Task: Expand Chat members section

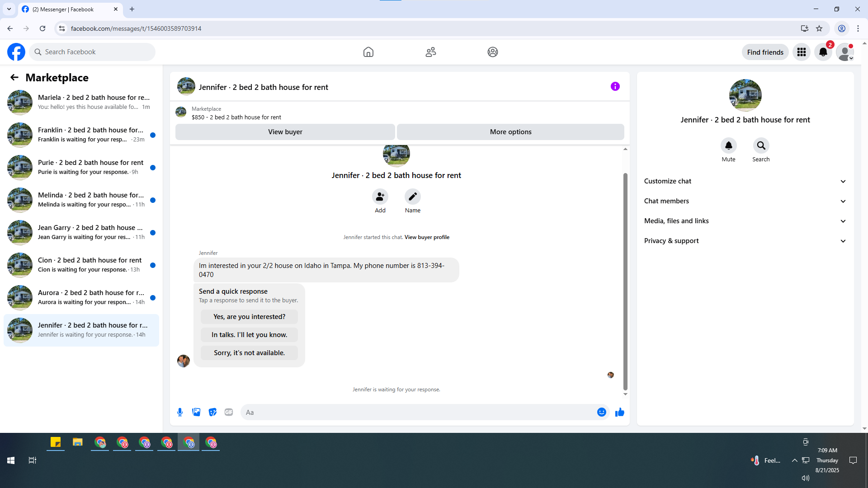Action: click(745, 201)
